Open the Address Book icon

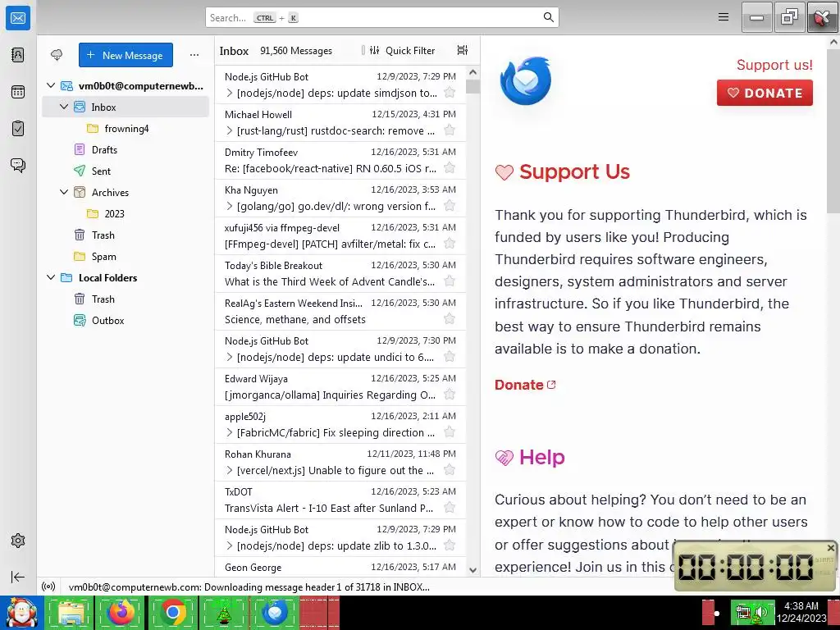pyautogui.click(x=18, y=55)
